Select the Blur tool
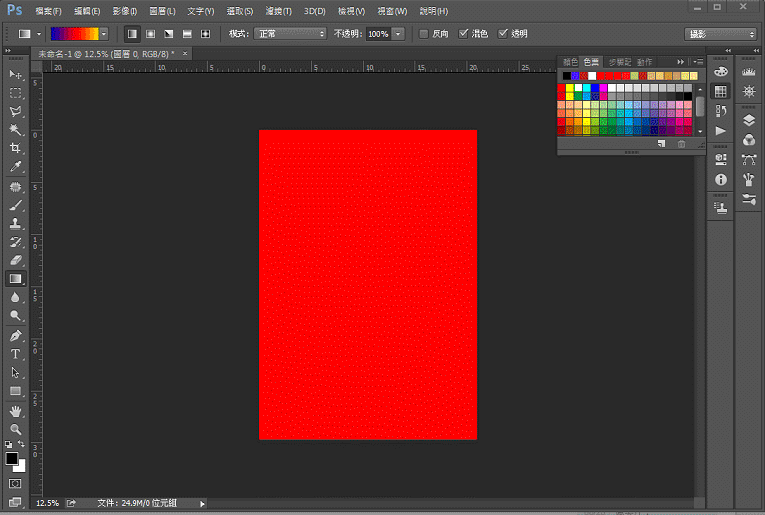 pyautogui.click(x=15, y=297)
